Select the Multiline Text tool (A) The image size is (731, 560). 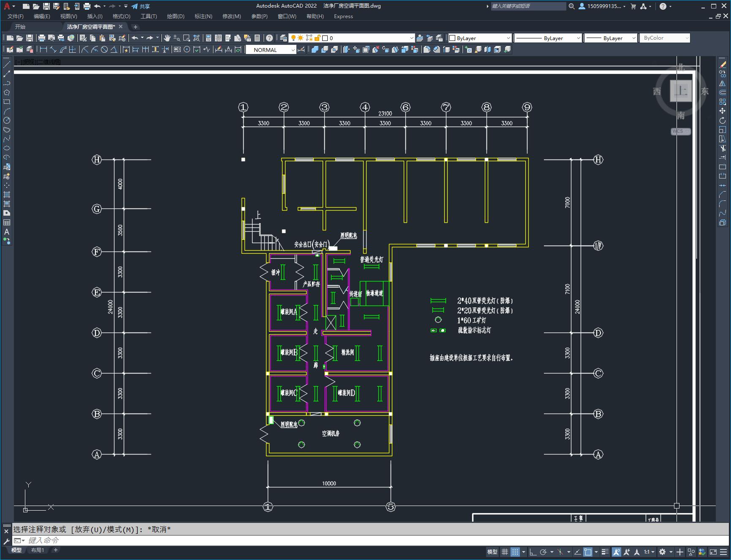[7, 232]
